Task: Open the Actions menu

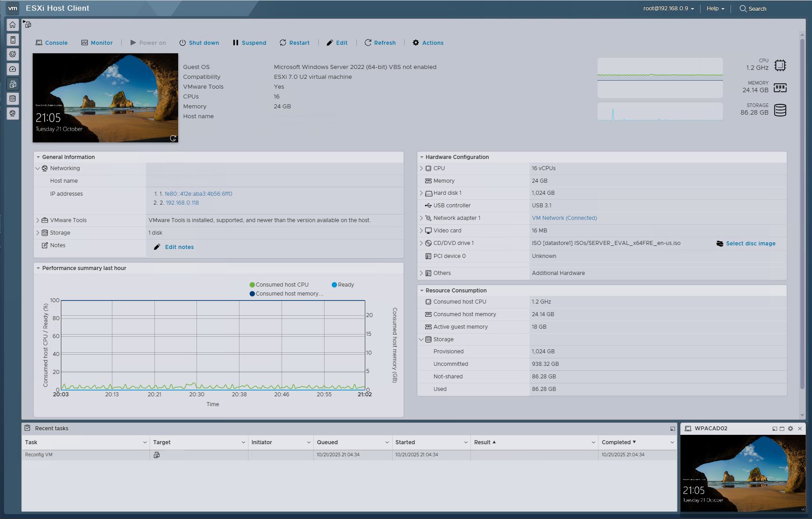Action: (427, 43)
